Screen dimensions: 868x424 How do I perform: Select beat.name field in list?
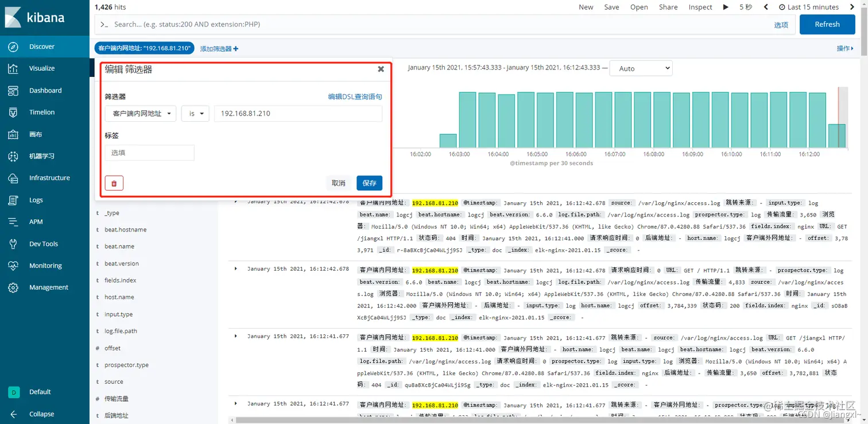pyautogui.click(x=119, y=246)
